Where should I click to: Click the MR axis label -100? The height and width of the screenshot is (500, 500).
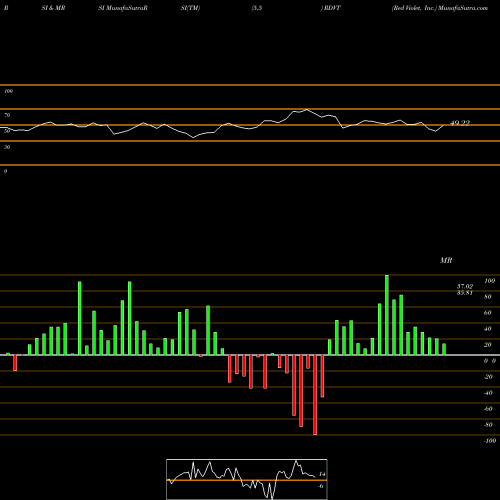[490, 441]
